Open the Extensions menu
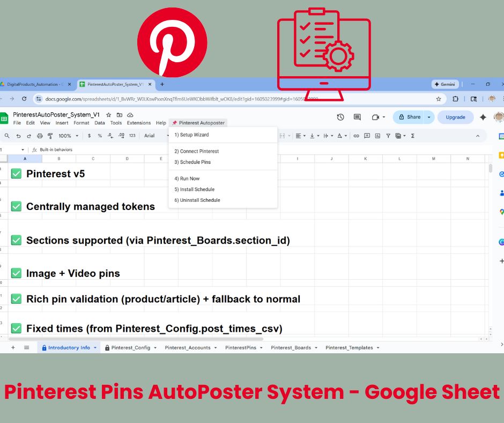 tap(138, 123)
